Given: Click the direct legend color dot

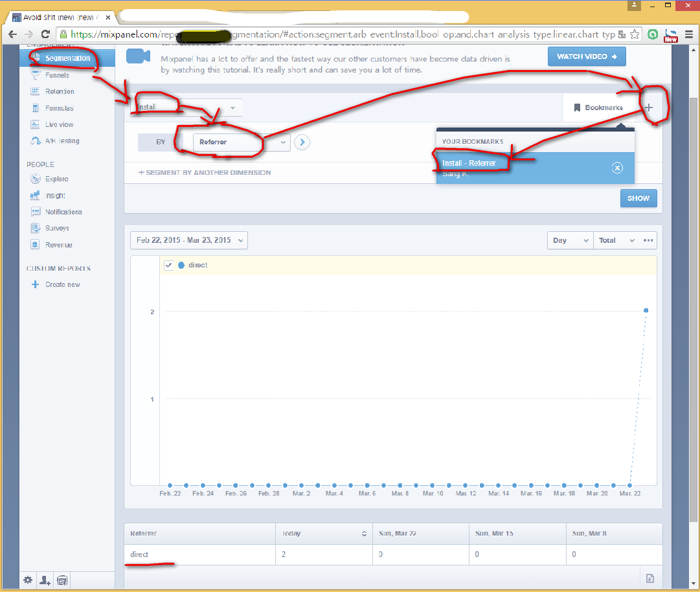Looking at the screenshot, I should point(181,265).
